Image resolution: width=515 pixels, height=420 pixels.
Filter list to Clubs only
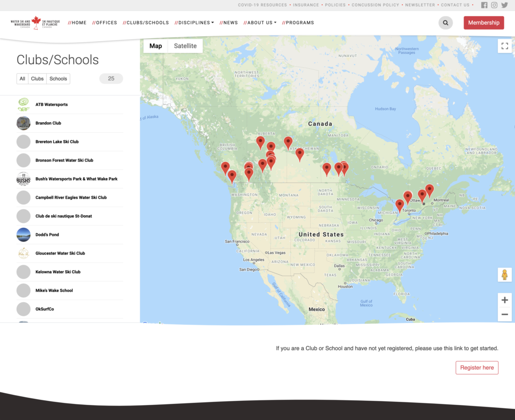[37, 79]
